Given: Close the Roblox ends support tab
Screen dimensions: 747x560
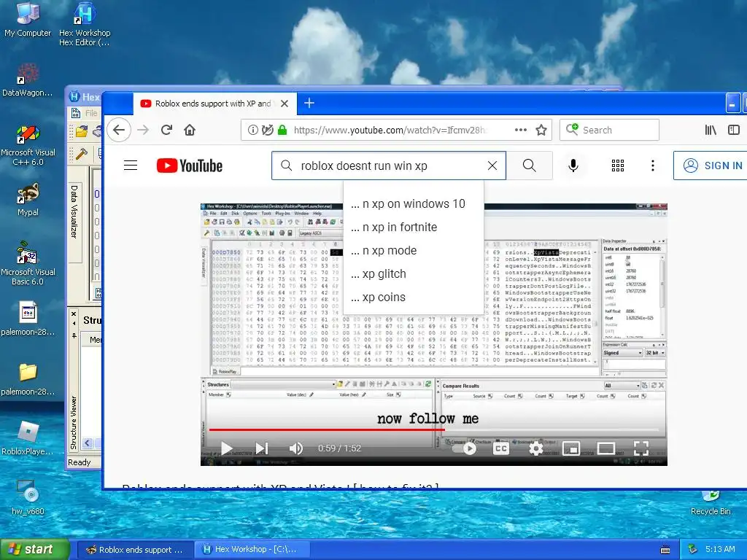Looking at the screenshot, I should [x=285, y=104].
